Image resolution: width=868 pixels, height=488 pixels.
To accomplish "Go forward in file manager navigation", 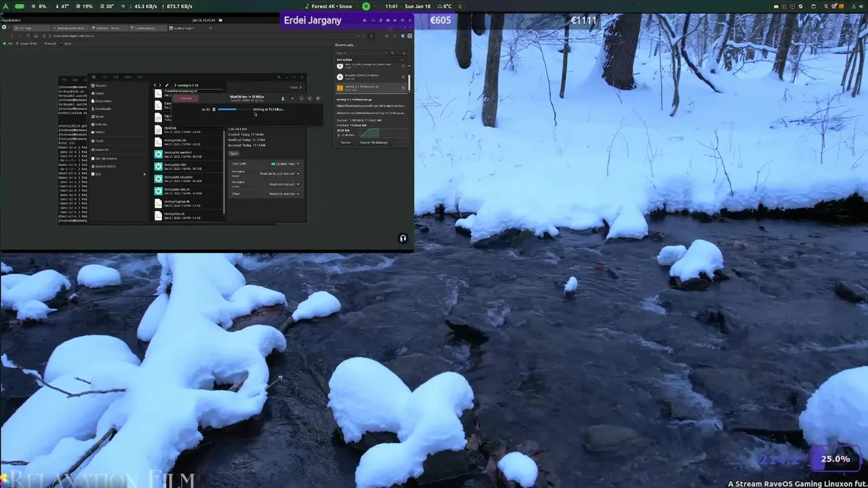I will [160, 85].
